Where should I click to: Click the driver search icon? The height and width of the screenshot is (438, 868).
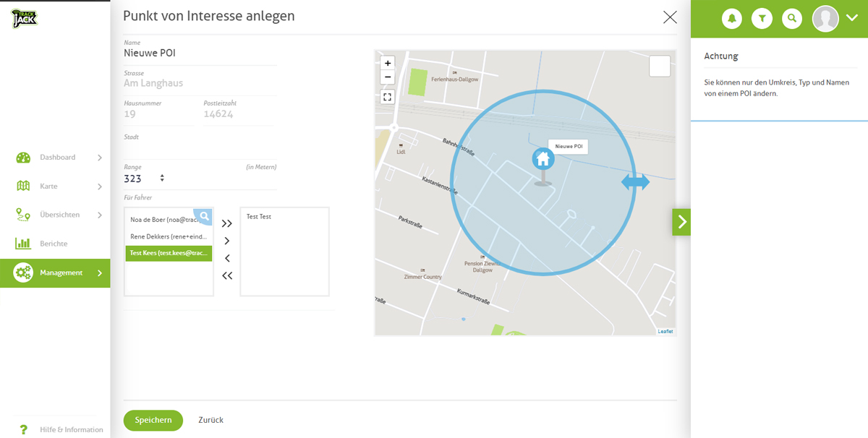click(x=205, y=215)
